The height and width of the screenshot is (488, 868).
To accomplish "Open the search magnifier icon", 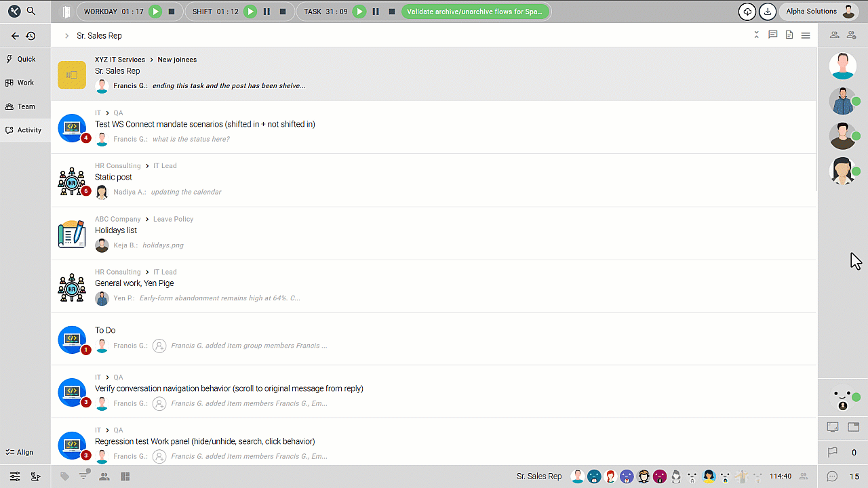I will 31,12.
